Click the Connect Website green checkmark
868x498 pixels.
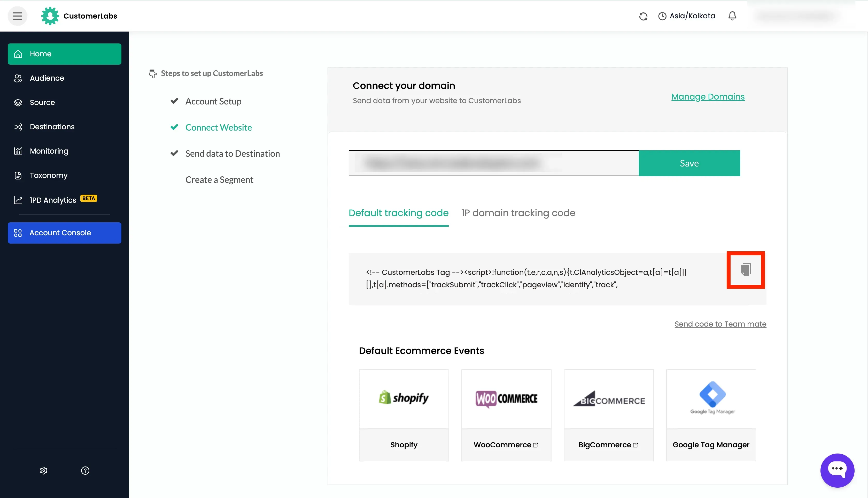[x=174, y=127]
